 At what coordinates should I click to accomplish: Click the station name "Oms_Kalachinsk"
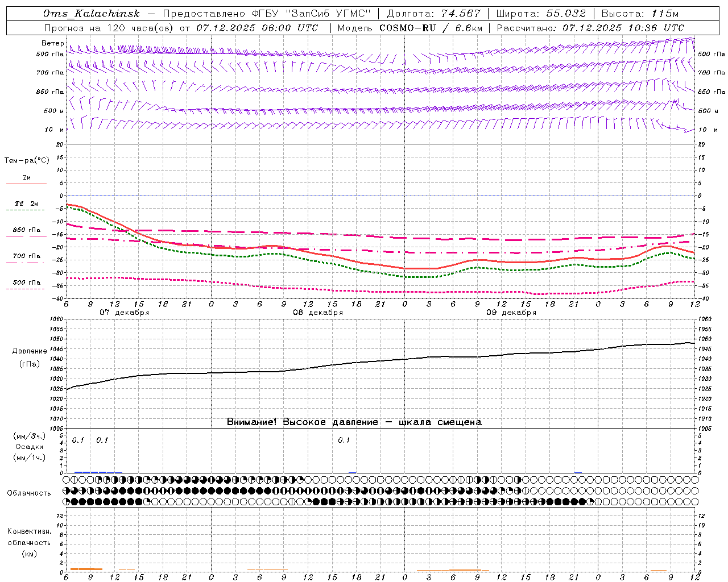coord(91,14)
